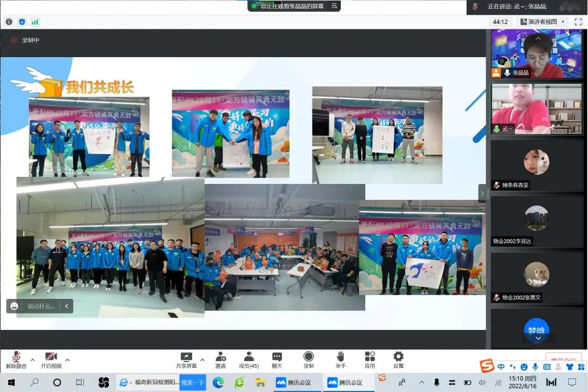
Task: Unmute the microphone (解除静音)
Action: (x=16, y=359)
